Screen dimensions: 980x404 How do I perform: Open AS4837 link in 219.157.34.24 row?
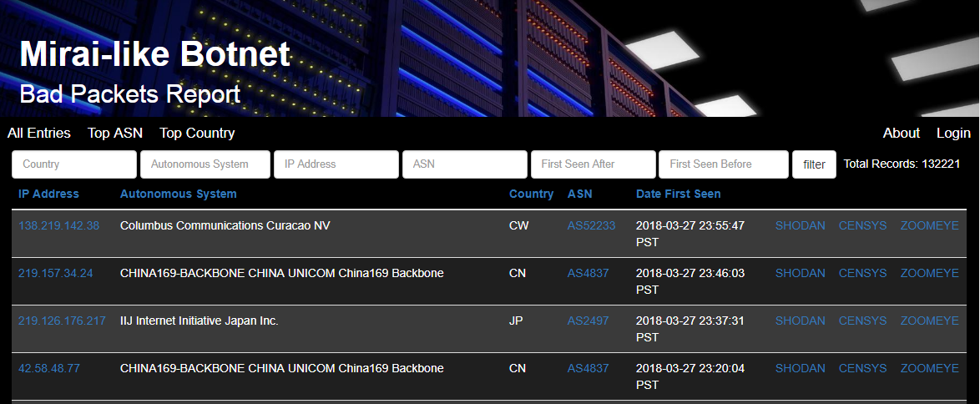[589, 273]
